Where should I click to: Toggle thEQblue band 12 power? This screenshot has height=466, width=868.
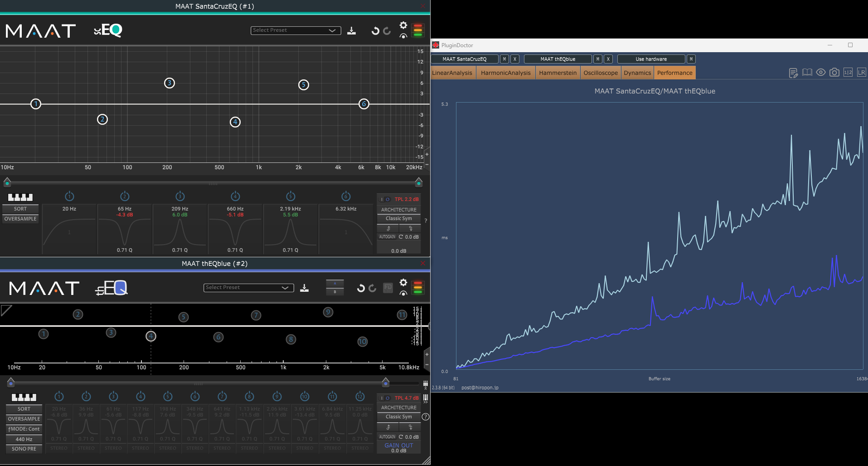pos(360,396)
